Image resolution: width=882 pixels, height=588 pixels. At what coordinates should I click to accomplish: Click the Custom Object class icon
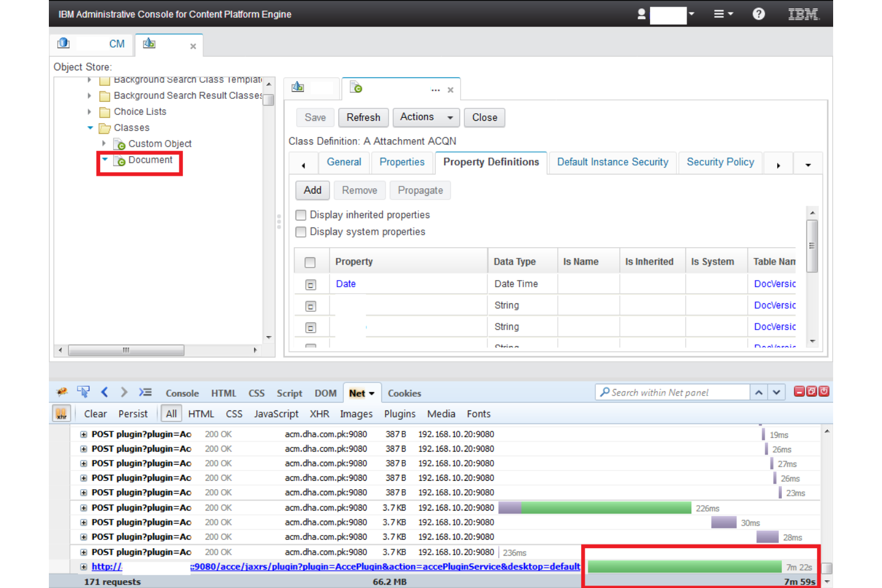click(119, 144)
